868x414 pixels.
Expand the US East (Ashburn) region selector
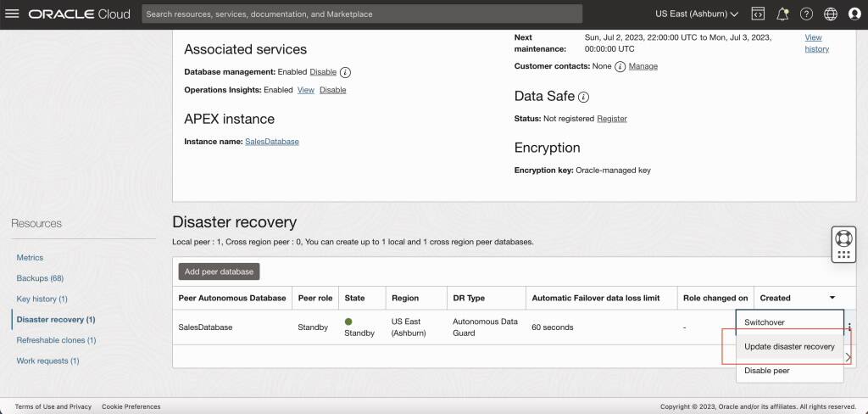pyautogui.click(x=697, y=14)
